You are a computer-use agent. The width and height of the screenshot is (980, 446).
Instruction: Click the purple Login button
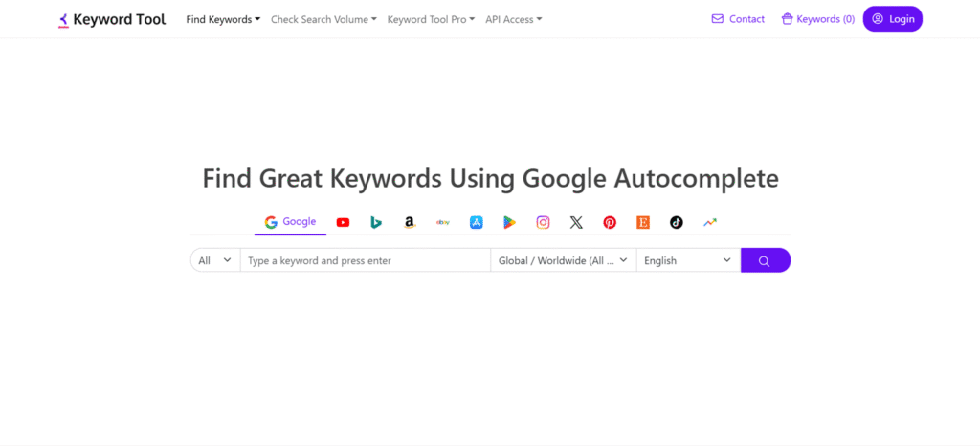tap(892, 19)
